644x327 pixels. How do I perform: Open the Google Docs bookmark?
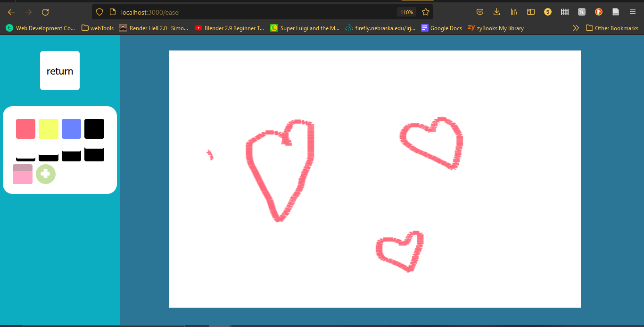pos(442,28)
